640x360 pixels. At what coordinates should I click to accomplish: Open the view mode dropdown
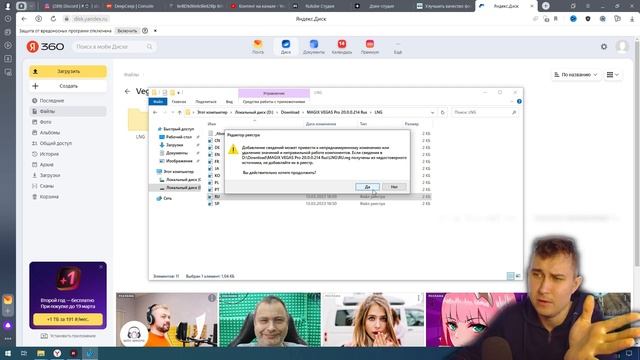coord(613,75)
